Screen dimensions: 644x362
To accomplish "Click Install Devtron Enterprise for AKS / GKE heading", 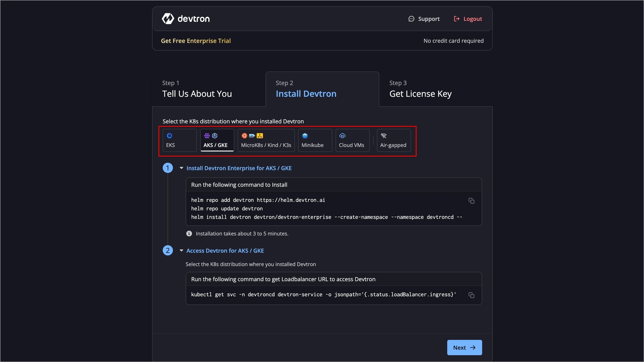I will click(x=239, y=168).
